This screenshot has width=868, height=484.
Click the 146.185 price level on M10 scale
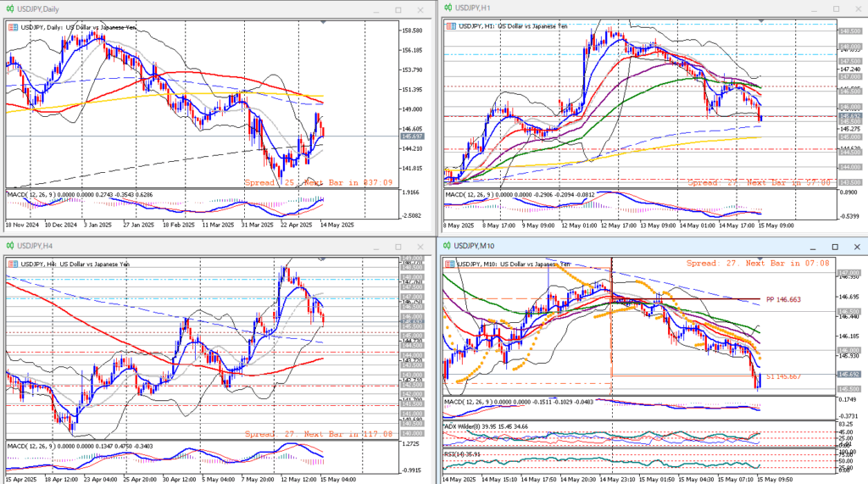(849, 337)
